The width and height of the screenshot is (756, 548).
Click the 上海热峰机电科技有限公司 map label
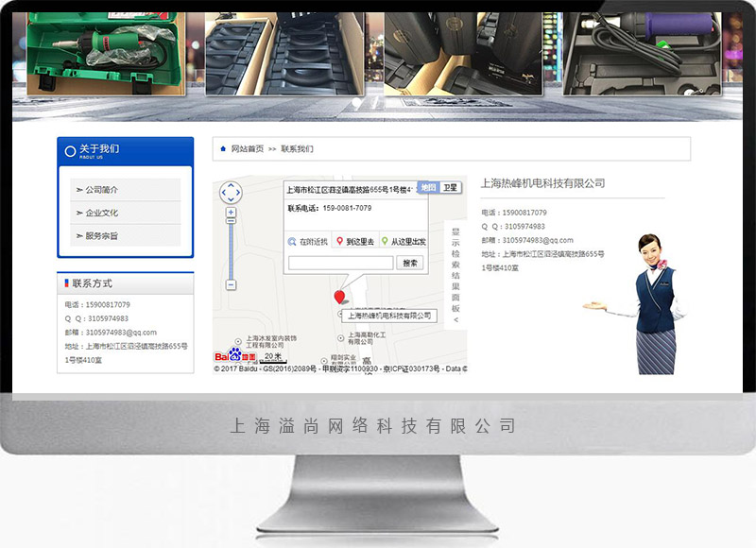tap(389, 316)
